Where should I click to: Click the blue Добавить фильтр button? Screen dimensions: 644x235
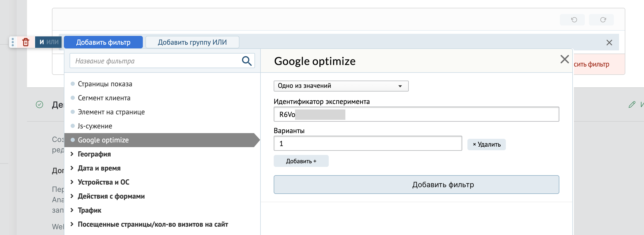point(103,42)
